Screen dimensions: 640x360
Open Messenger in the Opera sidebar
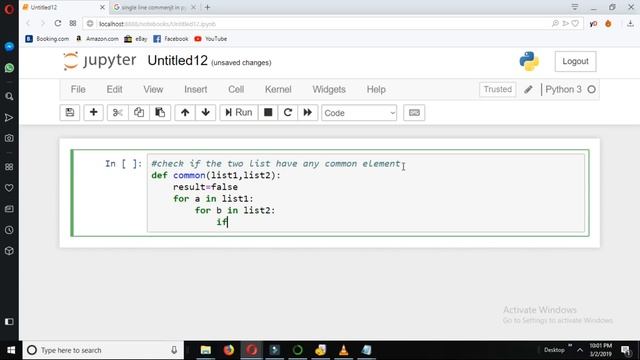9,47
